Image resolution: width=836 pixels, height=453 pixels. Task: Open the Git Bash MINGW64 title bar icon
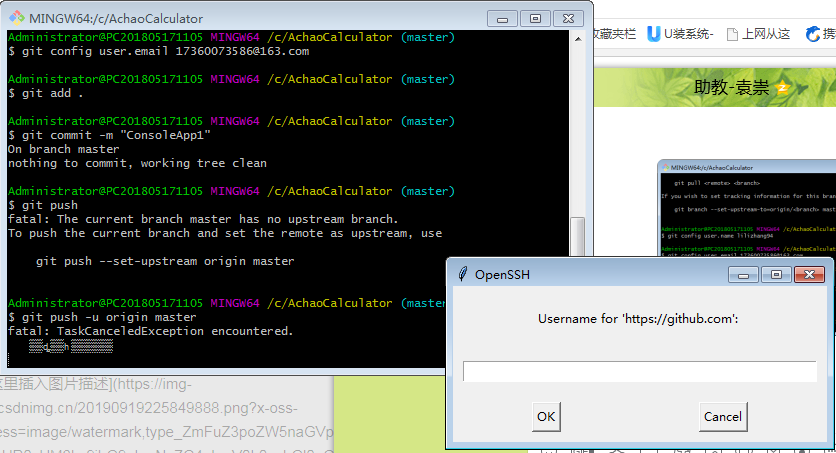pos(17,18)
